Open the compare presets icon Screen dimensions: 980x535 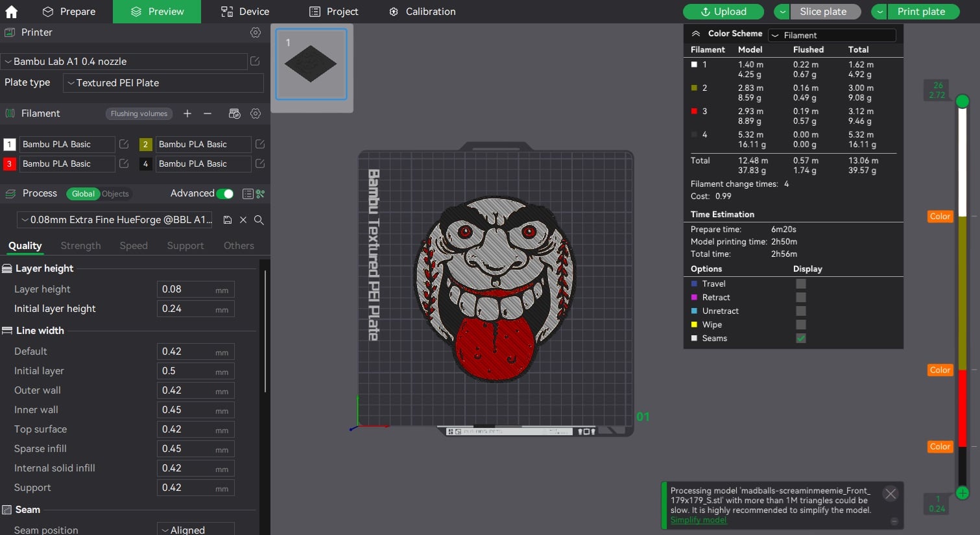tap(260, 194)
